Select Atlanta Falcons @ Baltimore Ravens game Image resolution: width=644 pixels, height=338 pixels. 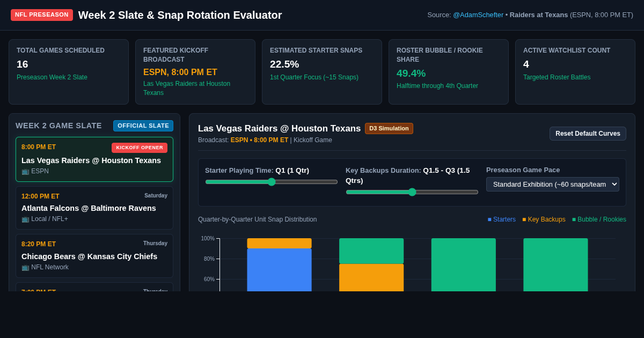94,208
